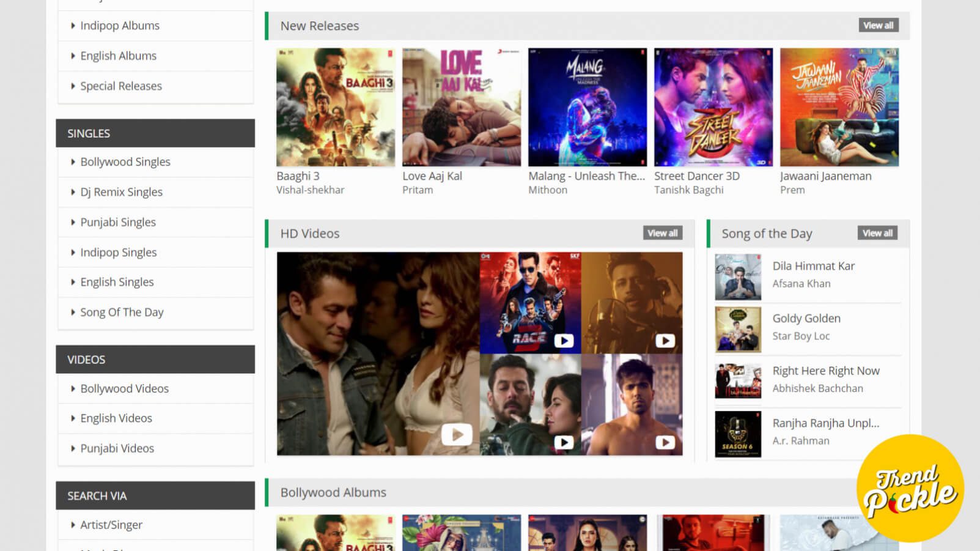Click artist A.r. Rahman
This screenshot has width=980, height=551.
pos(801,441)
